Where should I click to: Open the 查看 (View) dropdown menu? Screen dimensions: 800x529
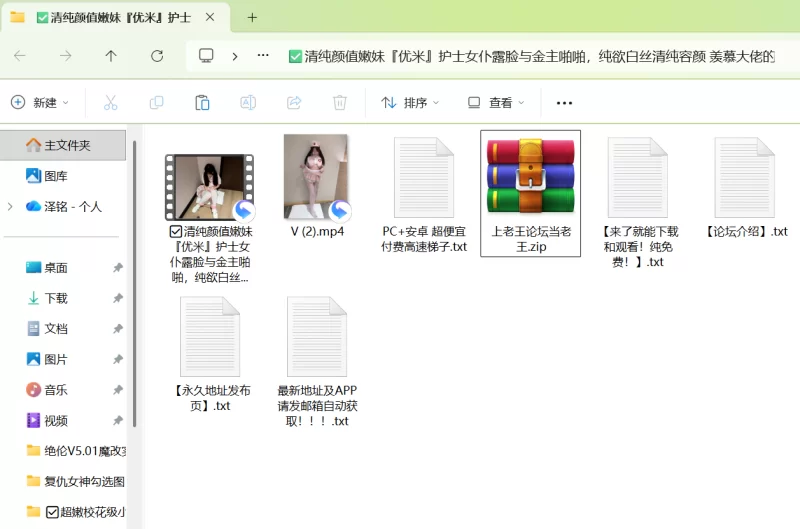[x=495, y=102]
